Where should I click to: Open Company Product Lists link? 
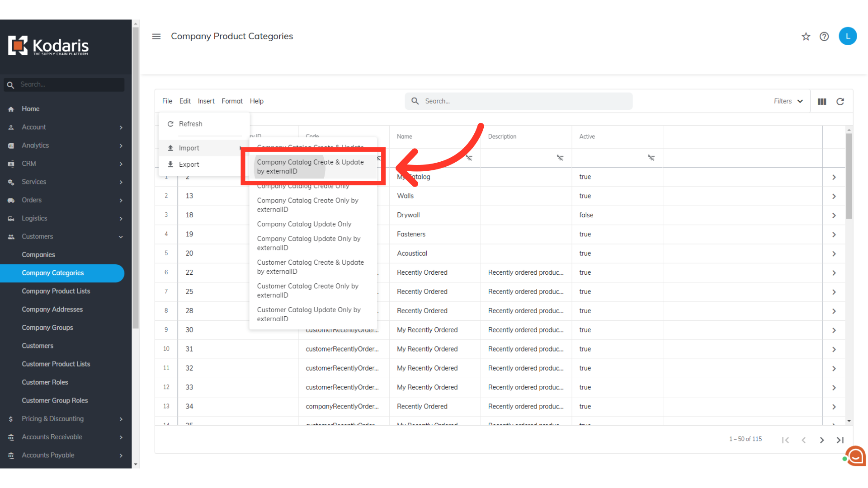56,291
